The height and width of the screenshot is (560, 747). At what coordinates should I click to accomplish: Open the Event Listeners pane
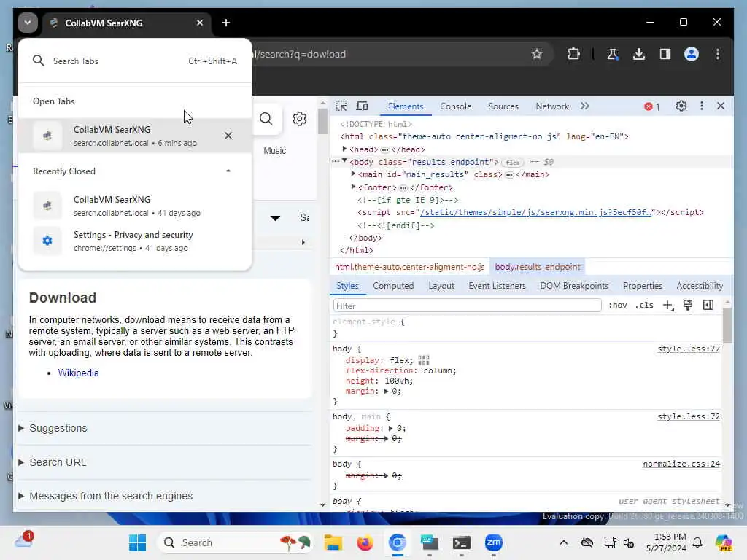(497, 286)
